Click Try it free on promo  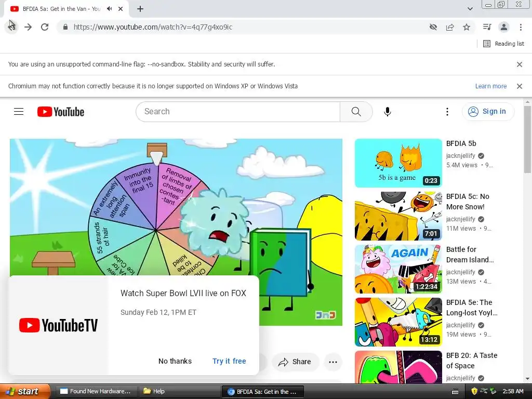click(229, 361)
